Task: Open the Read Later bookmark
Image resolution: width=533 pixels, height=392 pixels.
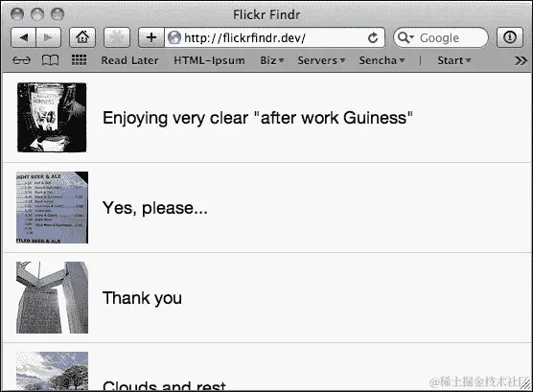Action: [129, 60]
